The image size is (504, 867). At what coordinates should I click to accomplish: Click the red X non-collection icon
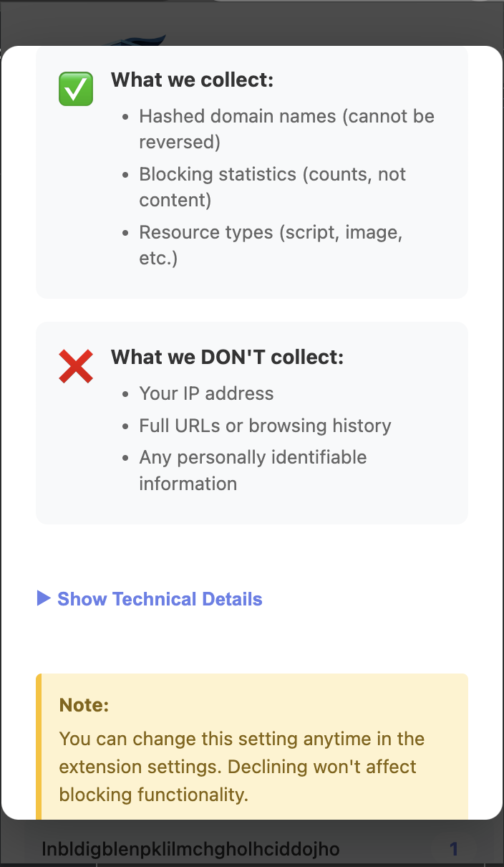[x=76, y=365]
